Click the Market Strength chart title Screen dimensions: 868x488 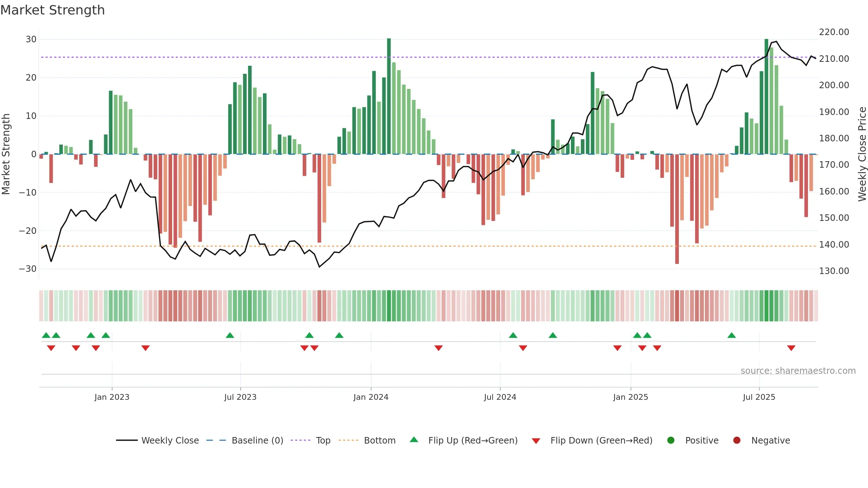tap(52, 10)
